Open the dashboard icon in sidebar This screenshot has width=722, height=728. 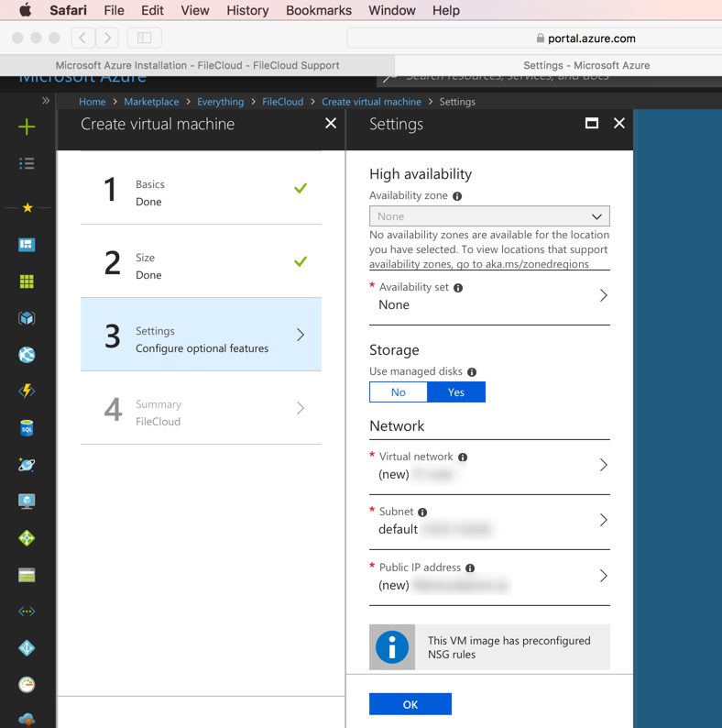27,245
